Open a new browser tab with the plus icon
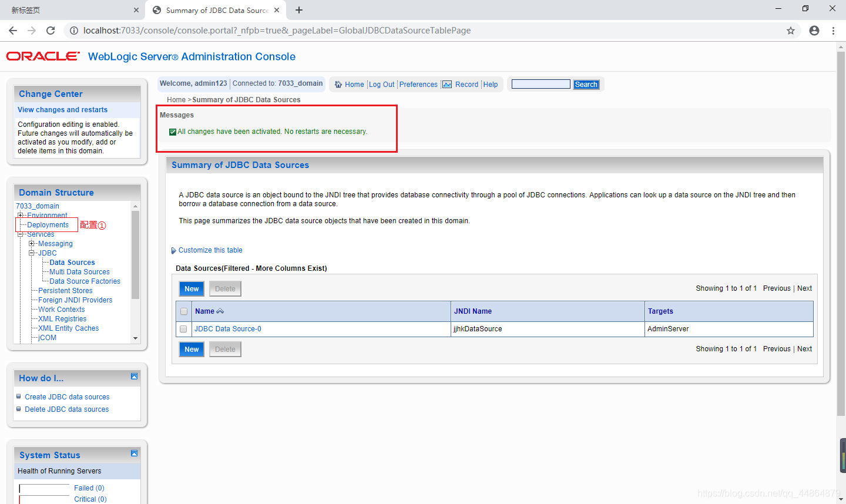 [x=299, y=10]
